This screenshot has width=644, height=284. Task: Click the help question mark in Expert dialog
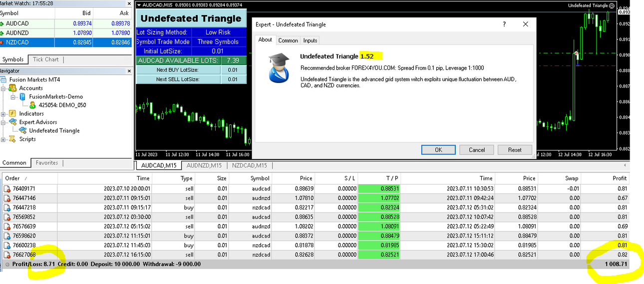pos(504,24)
